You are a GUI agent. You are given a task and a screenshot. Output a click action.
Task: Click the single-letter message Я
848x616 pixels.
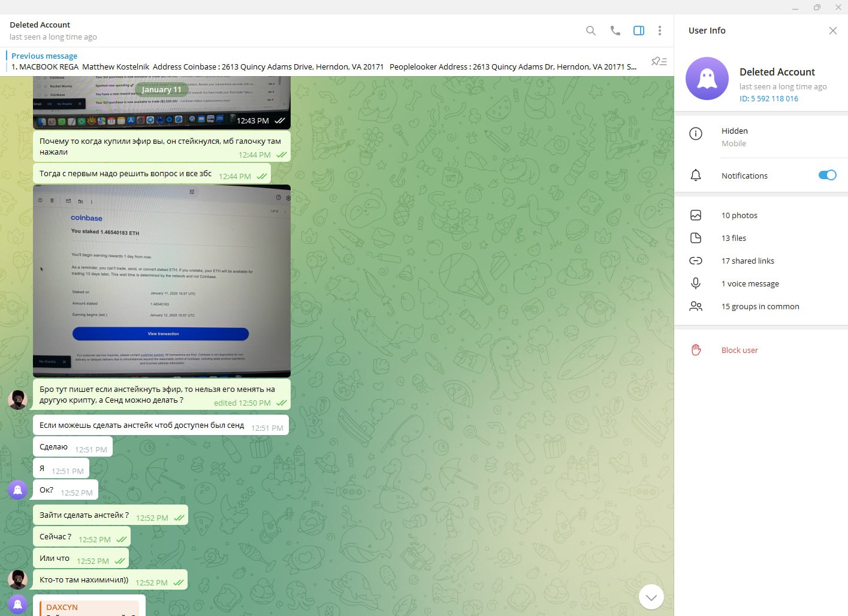coord(61,469)
